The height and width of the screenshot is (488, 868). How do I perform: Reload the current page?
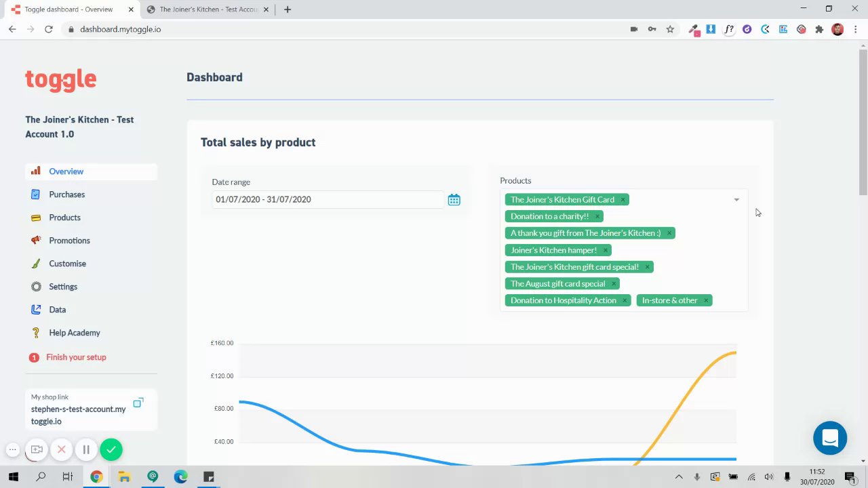pyautogui.click(x=49, y=29)
